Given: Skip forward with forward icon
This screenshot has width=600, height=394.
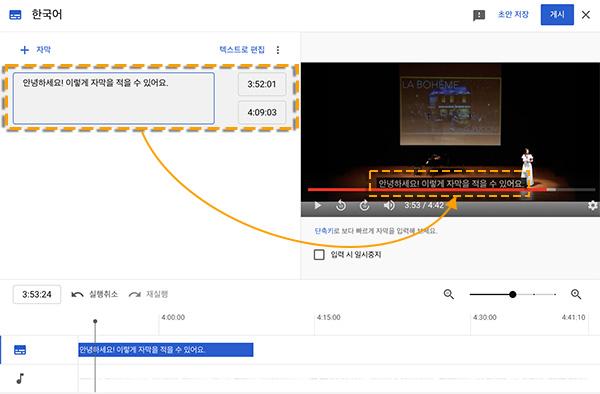Looking at the screenshot, I should 364,205.
